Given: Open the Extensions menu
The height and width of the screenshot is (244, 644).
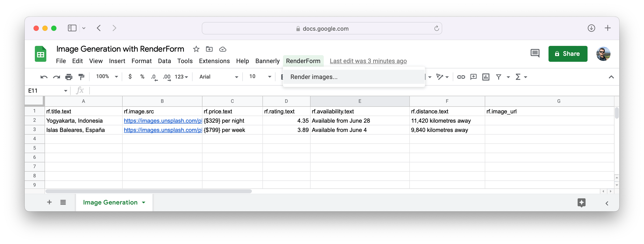Looking at the screenshot, I should coord(214,61).
